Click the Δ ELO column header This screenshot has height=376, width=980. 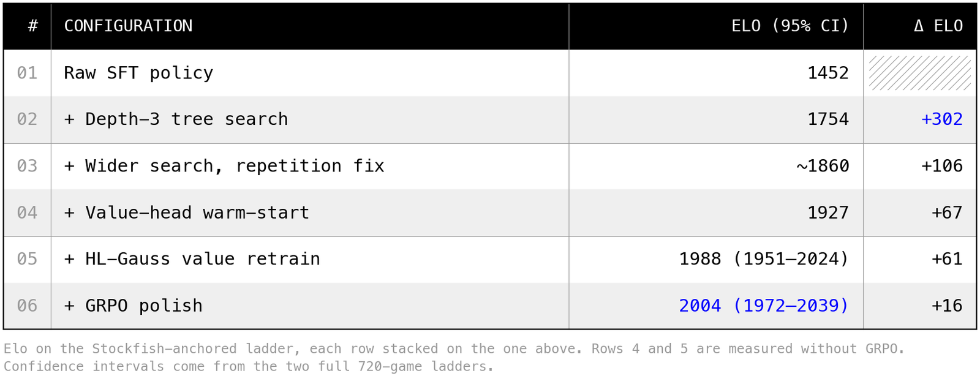(x=938, y=26)
